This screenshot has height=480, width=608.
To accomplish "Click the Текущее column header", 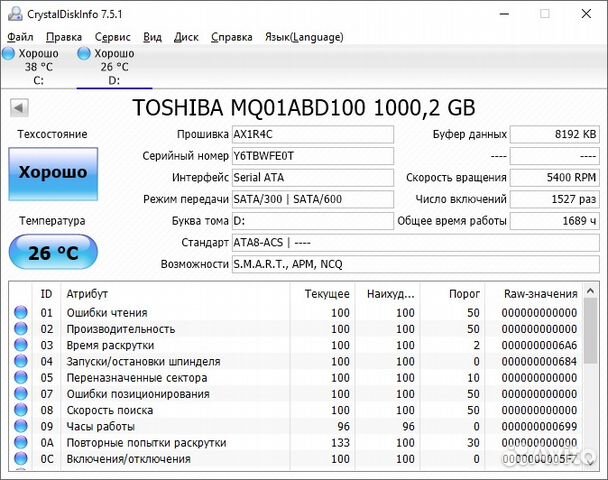I will [x=322, y=294].
